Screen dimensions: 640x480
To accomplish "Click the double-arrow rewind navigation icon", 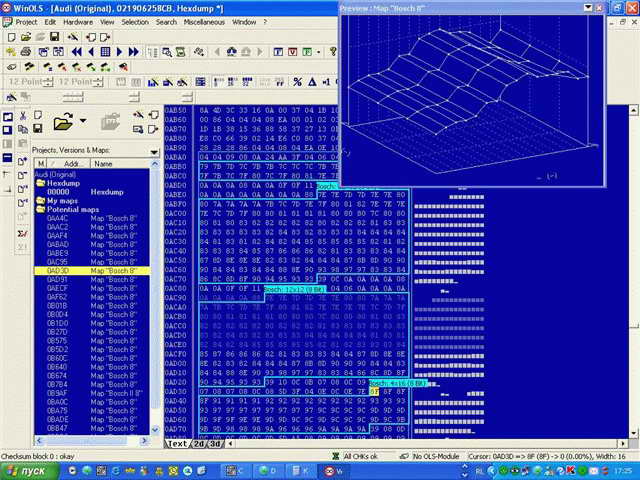I will pos(78,51).
